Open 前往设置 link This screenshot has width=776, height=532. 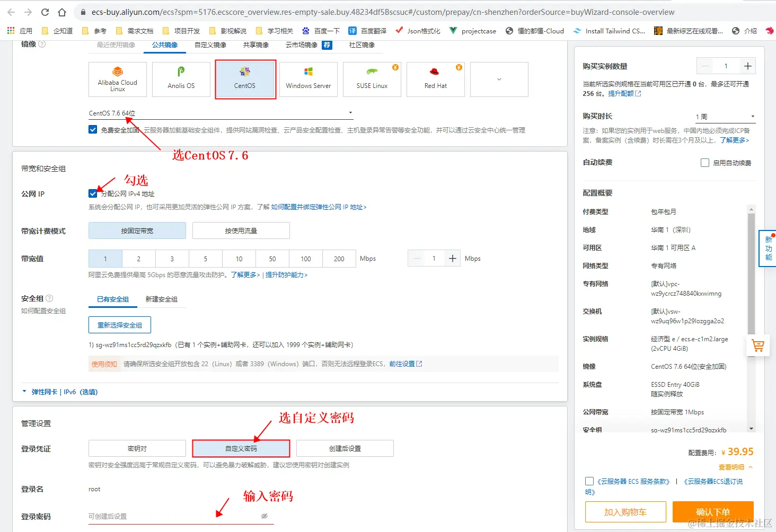[405, 364]
